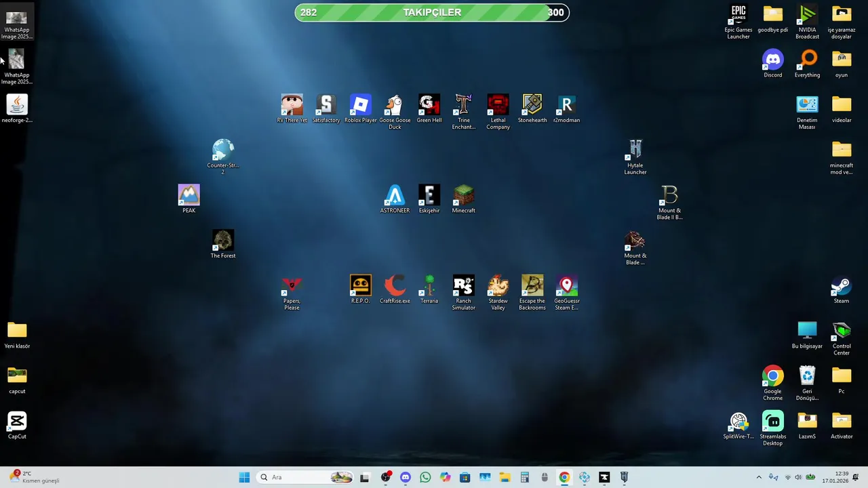
Task: Open the 2°C weather widget
Action: coord(35,477)
